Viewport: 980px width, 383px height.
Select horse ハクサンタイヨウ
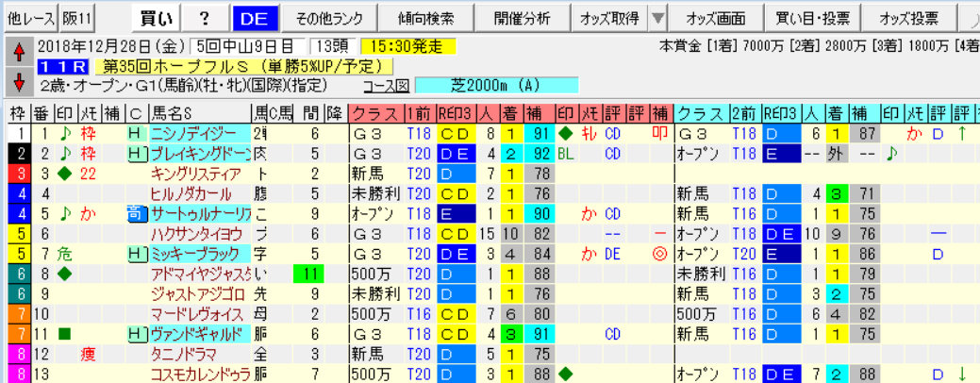pyautogui.click(x=199, y=234)
